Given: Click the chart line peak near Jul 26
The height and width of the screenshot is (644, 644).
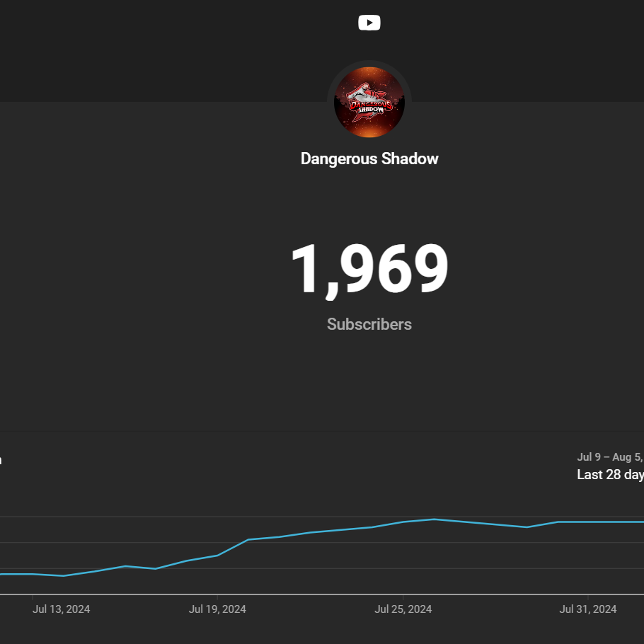Looking at the screenshot, I should 434,519.
